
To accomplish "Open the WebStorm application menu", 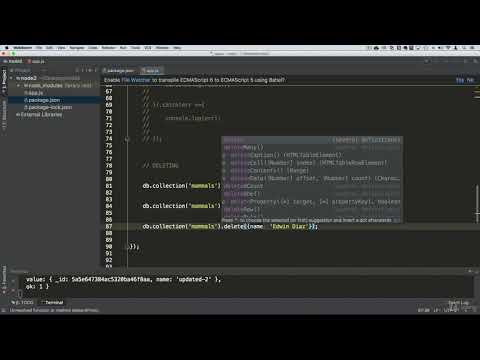I will (x=23, y=48).
